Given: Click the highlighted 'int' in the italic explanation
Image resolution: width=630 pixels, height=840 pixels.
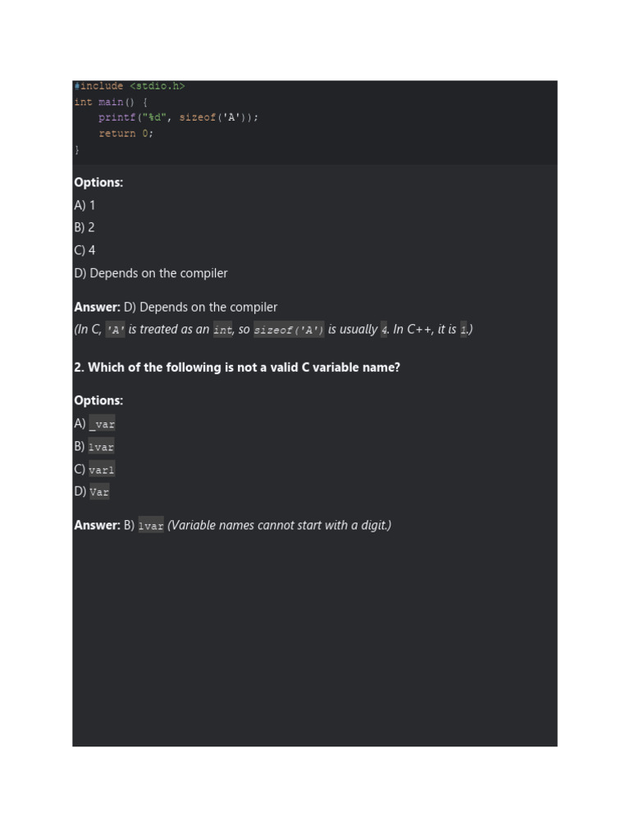Looking at the screenshot, I should point(223,330).
